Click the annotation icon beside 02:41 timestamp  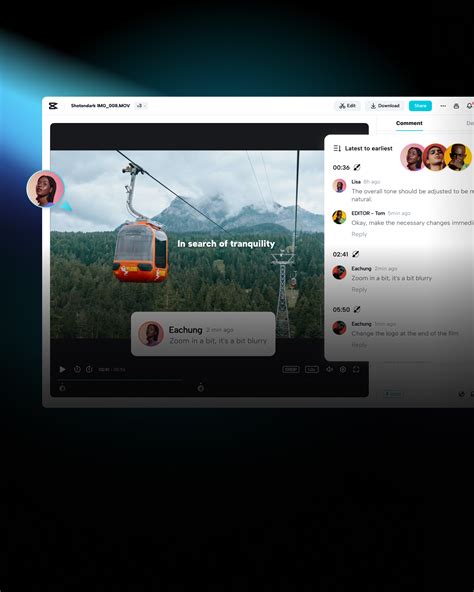[x=355, y=254]
